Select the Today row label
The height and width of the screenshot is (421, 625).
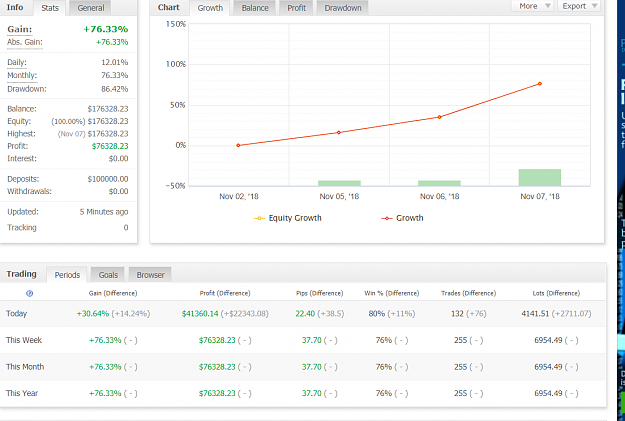(16, 314)
